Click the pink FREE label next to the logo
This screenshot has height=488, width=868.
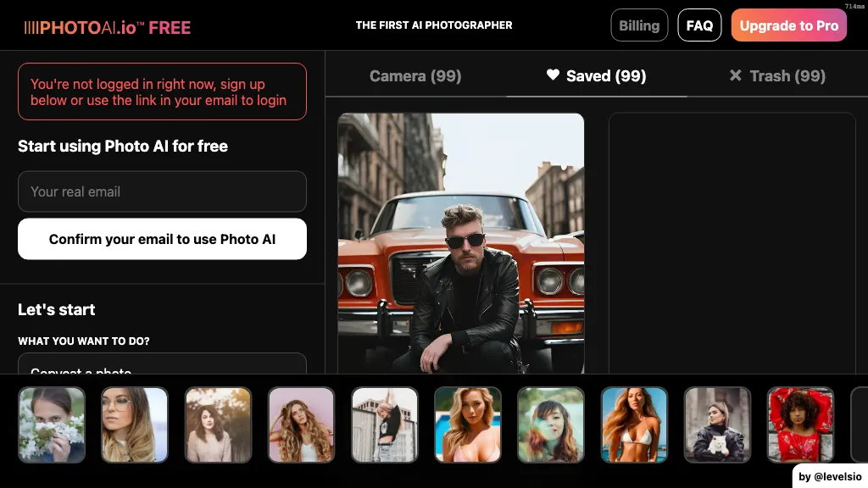[x=168, y=27]
